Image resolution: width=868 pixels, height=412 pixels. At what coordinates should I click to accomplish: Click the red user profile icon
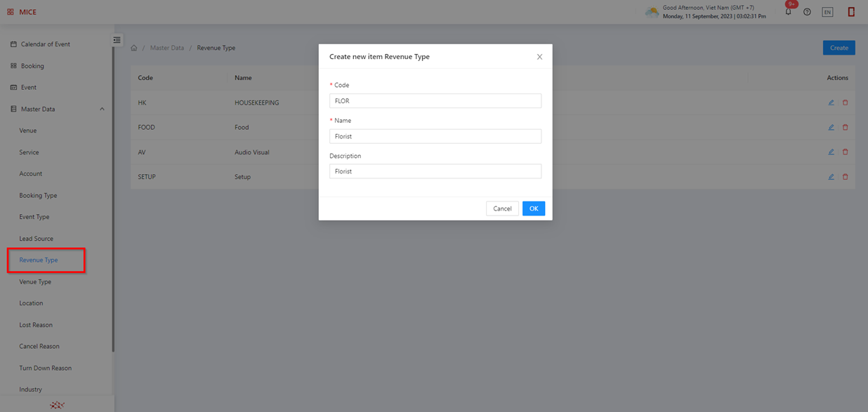click(x=851, y=12)
